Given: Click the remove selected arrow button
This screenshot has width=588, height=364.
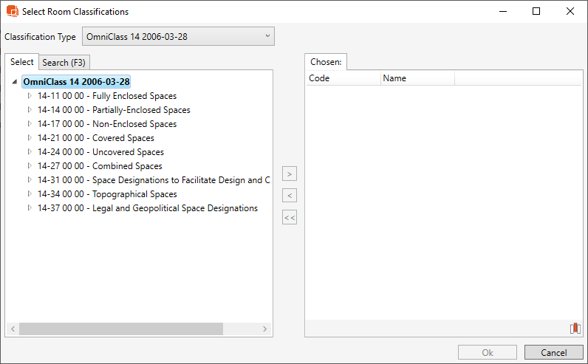Looking at the screenshot, I should pyautogui.click(x=290, y=196).
